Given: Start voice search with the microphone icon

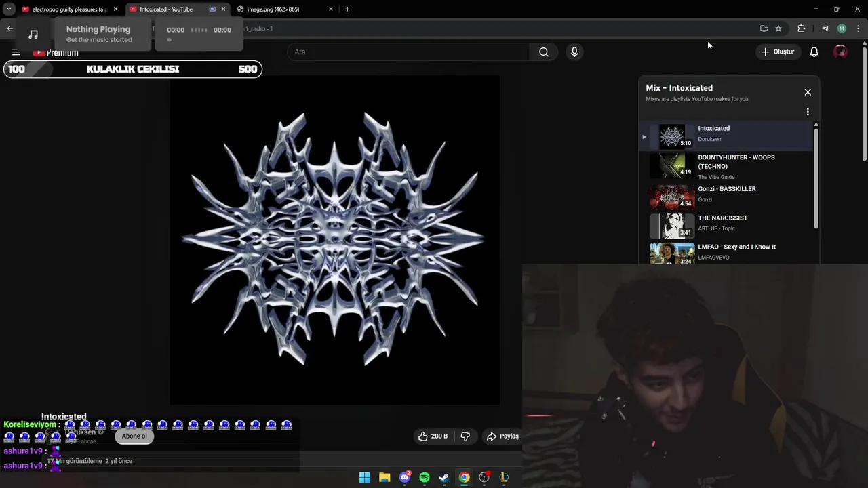Looking at the screenshot, I should [x=574, y=52].
